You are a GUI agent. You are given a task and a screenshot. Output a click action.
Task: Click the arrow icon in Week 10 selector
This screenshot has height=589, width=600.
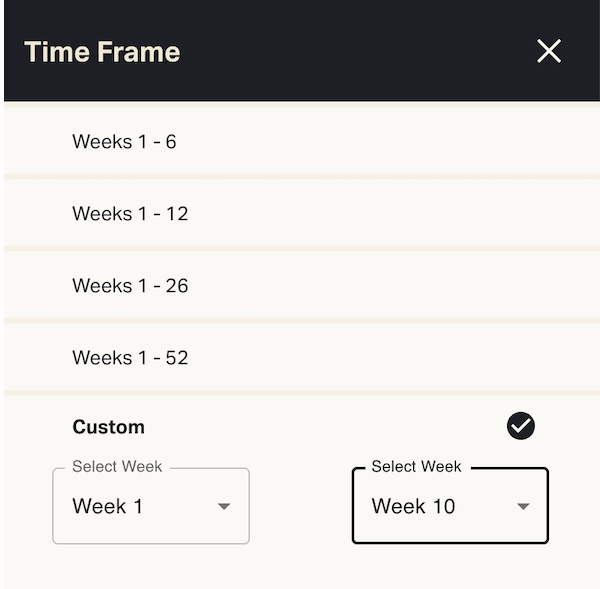coord(523,507)
